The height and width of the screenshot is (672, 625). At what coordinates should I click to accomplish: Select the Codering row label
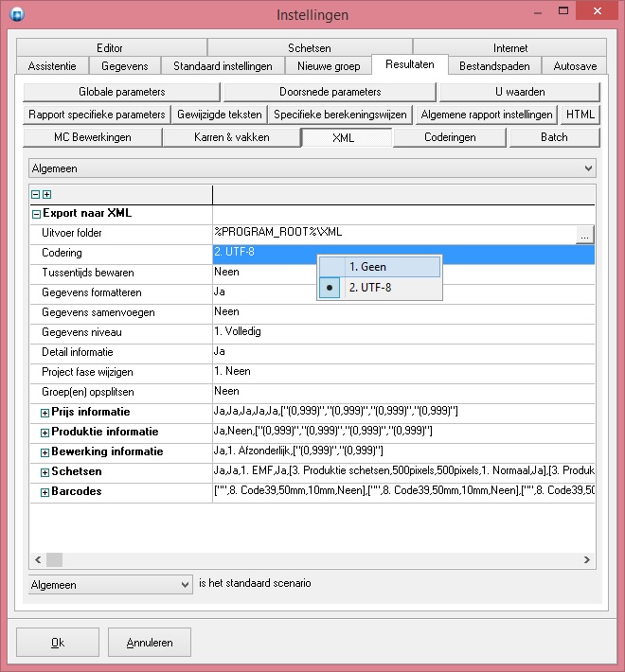pos(62,253)
